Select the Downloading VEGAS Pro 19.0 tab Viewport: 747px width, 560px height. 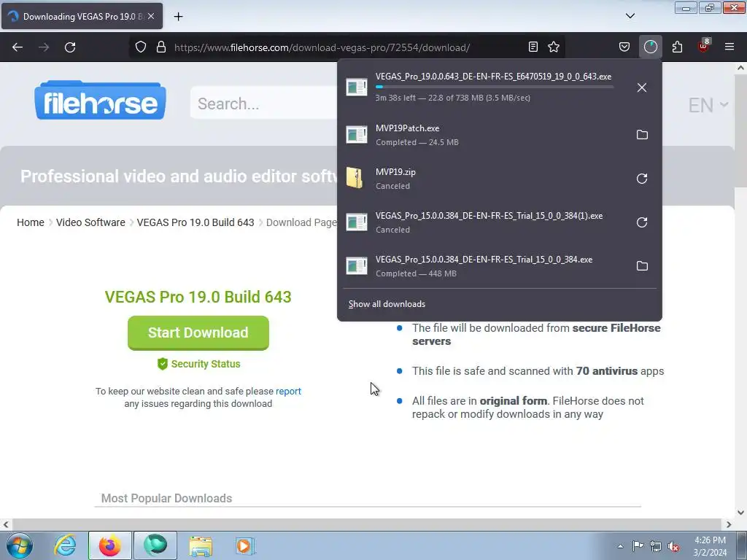[82, 16]
